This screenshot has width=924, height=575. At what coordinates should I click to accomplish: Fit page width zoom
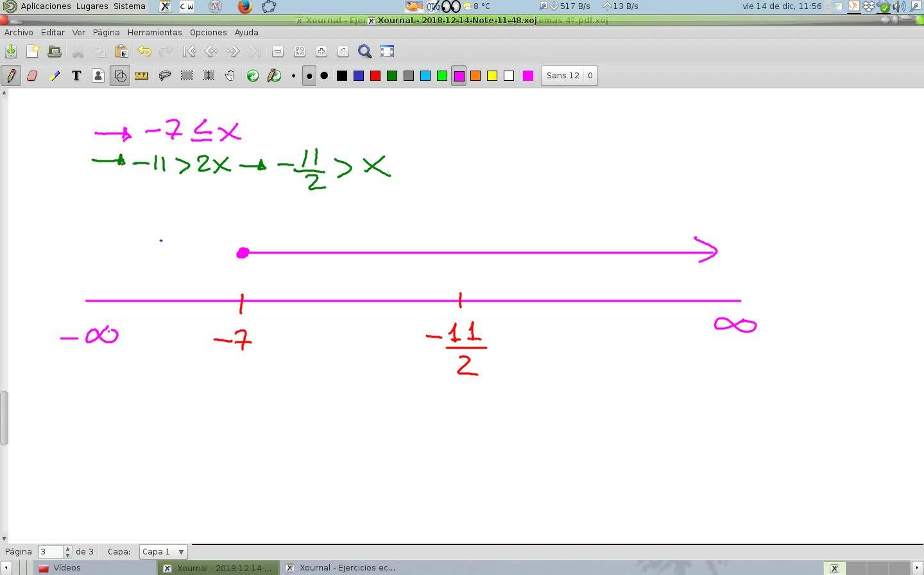coord(300,51)
